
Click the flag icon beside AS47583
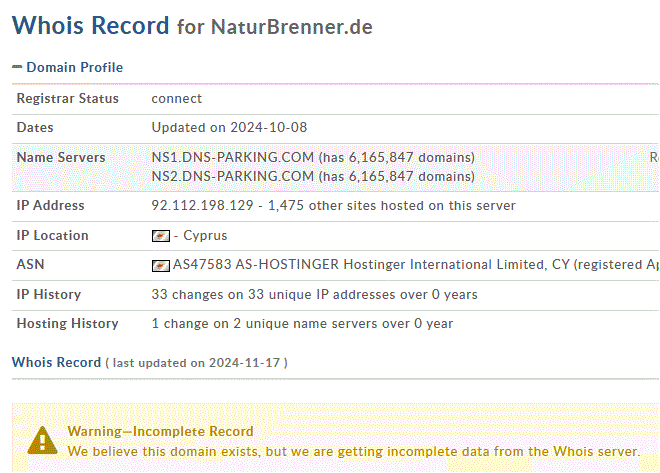(160, 266)
